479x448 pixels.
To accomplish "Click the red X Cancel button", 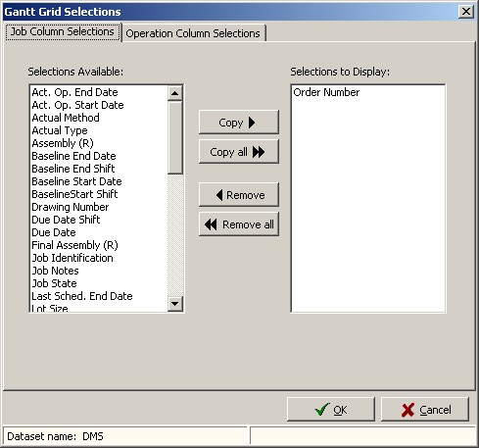I will click(425, 410).
